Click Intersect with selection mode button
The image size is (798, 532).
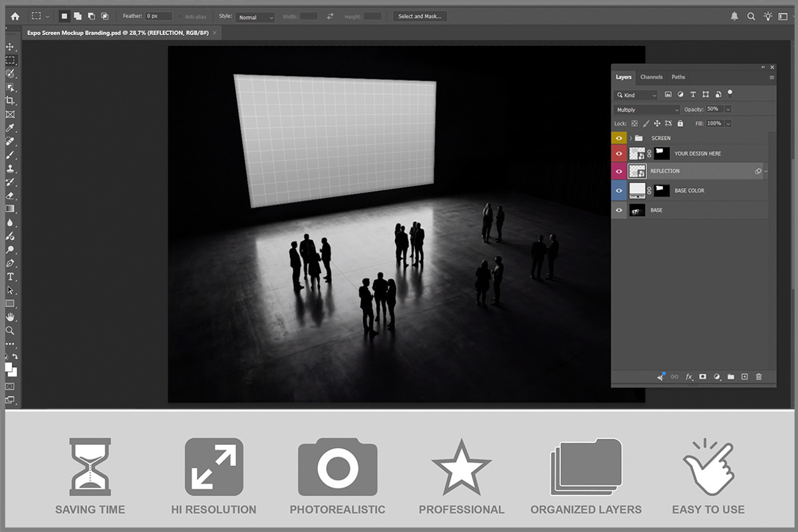coord(104,16)
